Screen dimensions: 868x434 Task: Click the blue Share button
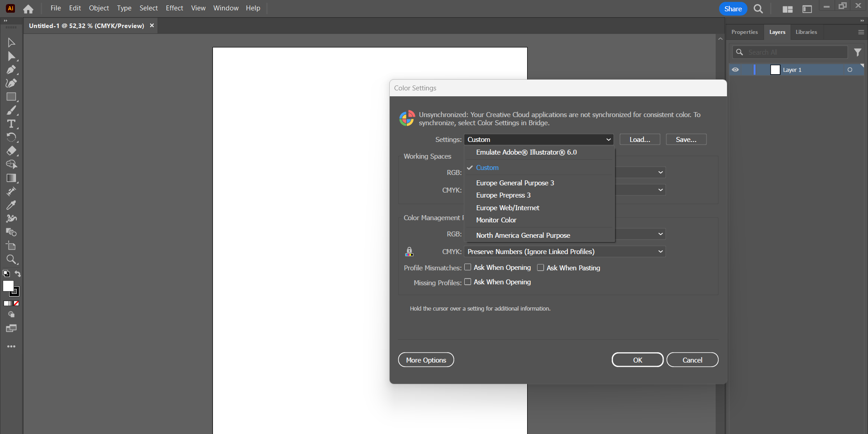click(x=733, y=9)
